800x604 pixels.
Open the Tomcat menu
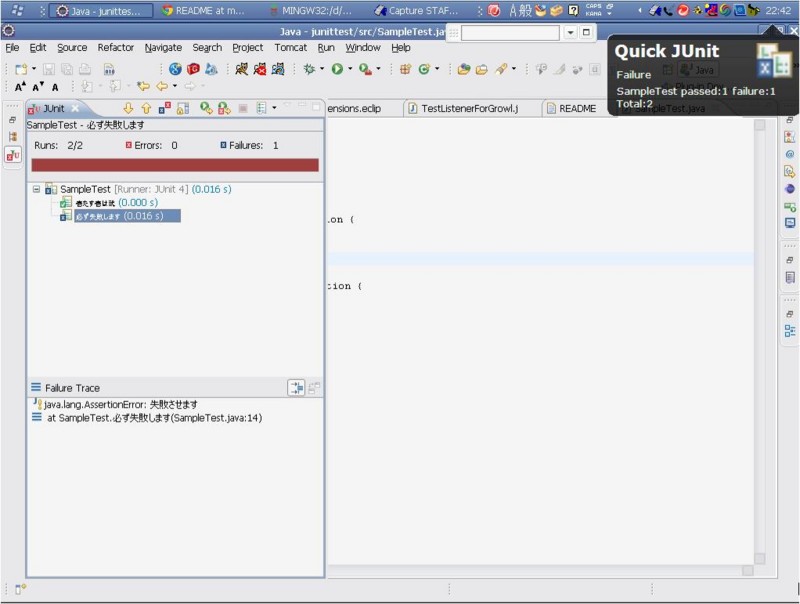(x=290, y=47)
